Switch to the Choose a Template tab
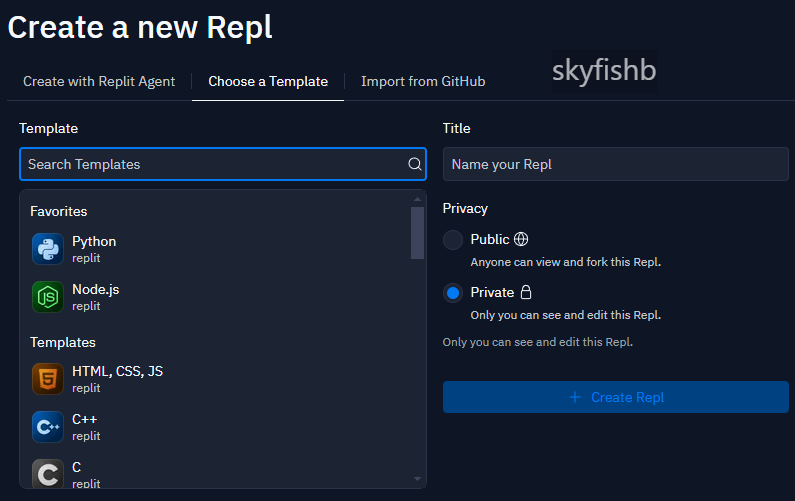Viewport: 795px width, 501px height. coord(268,82)
